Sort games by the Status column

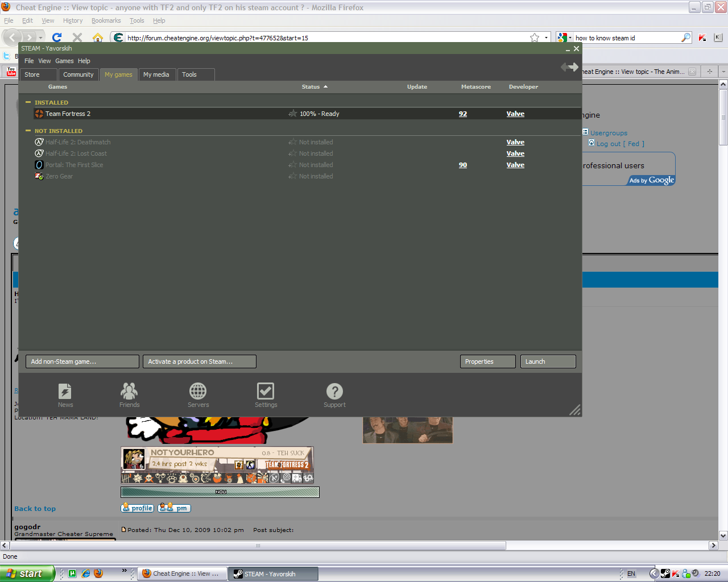click(315, 87)
